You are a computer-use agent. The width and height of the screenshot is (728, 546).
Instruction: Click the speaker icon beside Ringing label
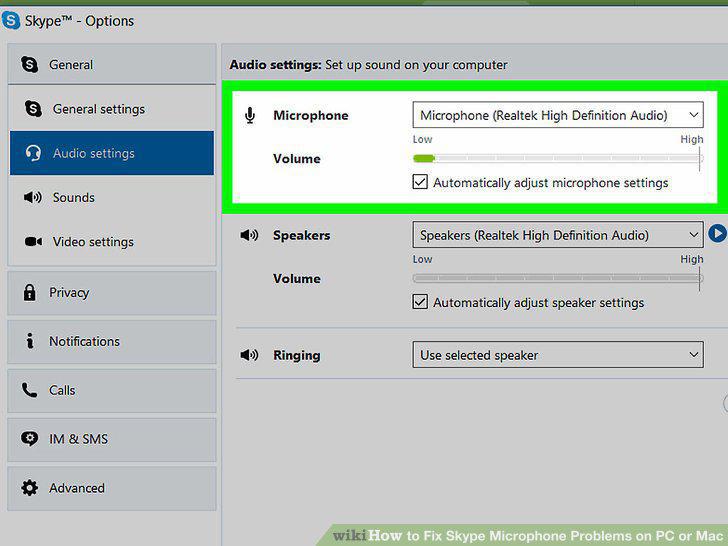[249, 355]
